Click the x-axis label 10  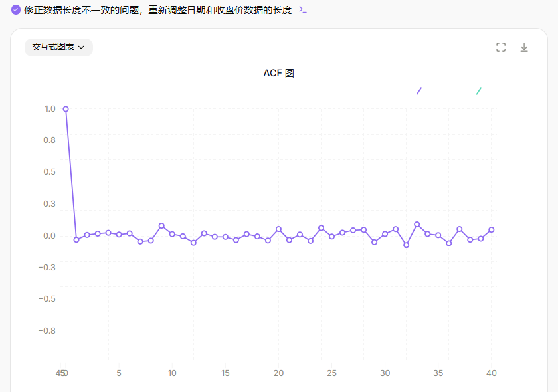[172, 373]
